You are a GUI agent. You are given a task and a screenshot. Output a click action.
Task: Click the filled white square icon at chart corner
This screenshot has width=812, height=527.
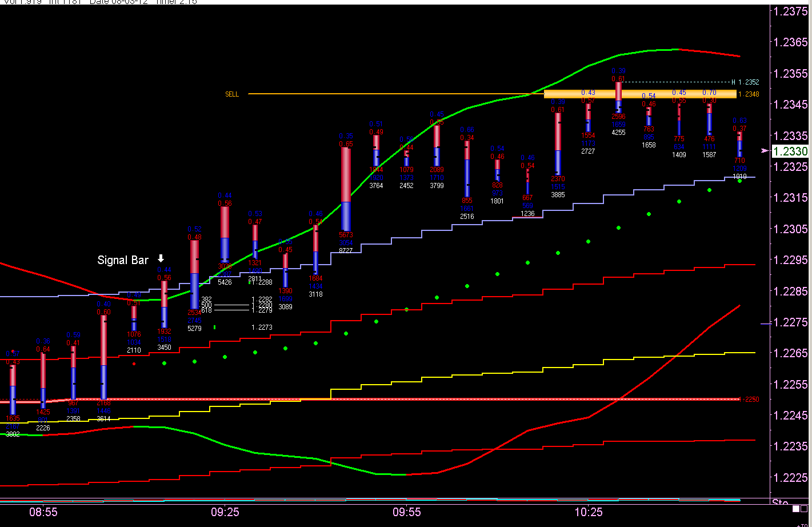coord(796,509)
